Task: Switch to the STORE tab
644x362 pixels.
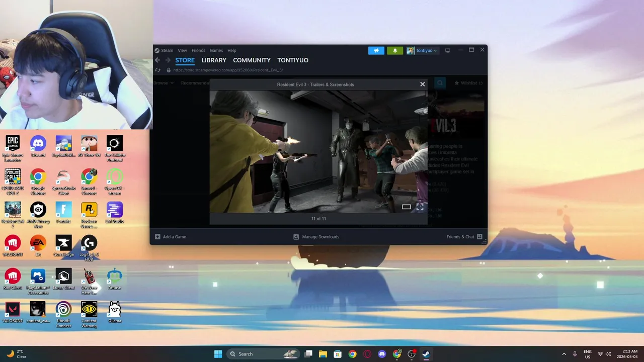Action: 185,60
